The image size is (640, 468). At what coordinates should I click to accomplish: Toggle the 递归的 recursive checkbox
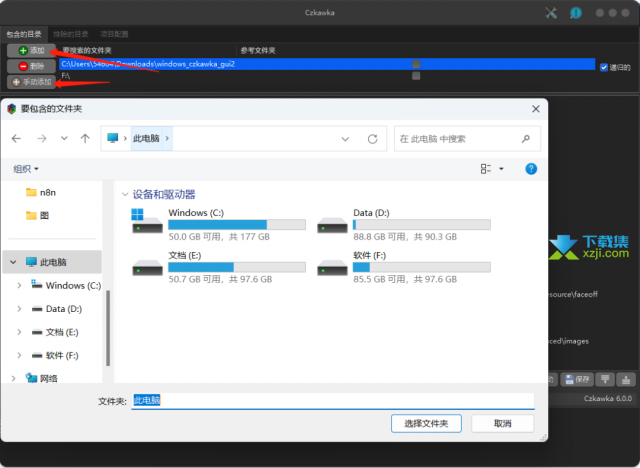[604, 67]
